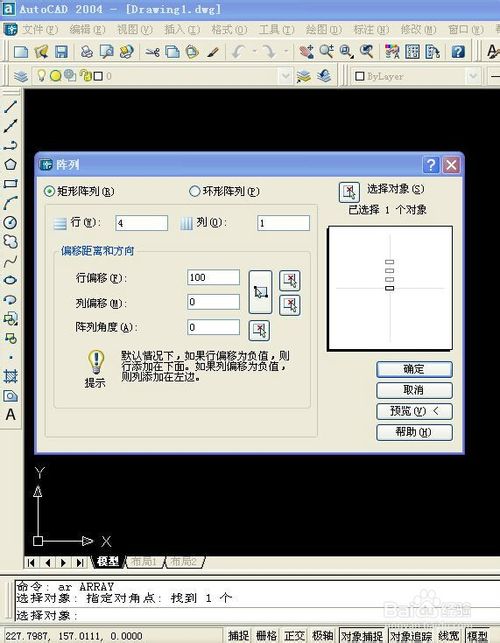Click the Open file icon
The width and height of the screenshot is (500, 643).
[x=41, y=52]
